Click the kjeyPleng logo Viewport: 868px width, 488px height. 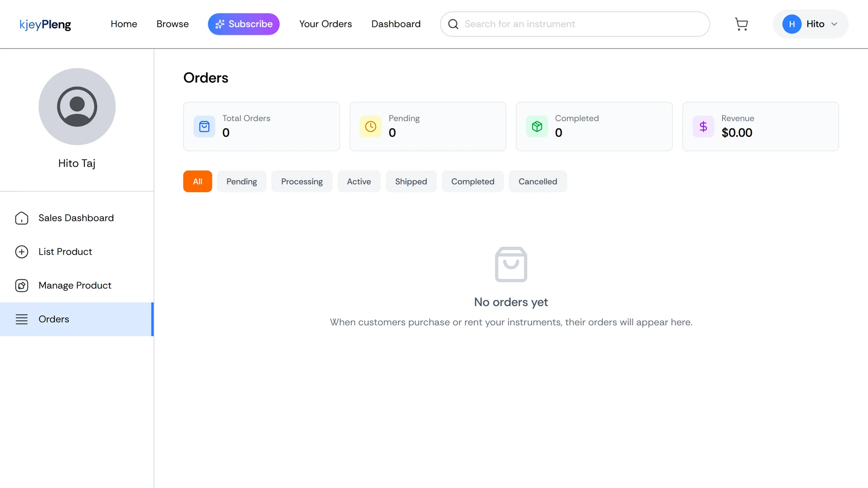[x=45, y=25]
